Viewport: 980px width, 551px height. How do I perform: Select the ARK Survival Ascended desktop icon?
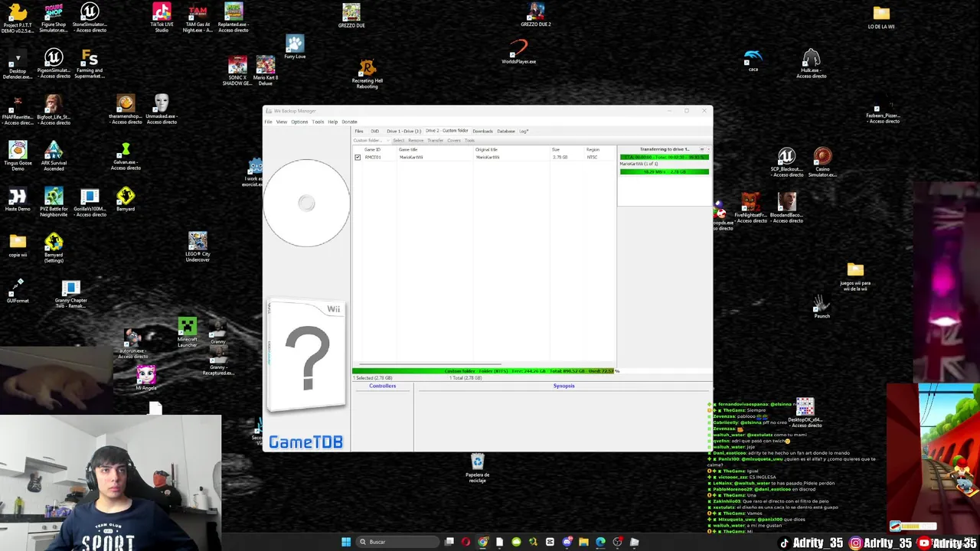(54, 156)
